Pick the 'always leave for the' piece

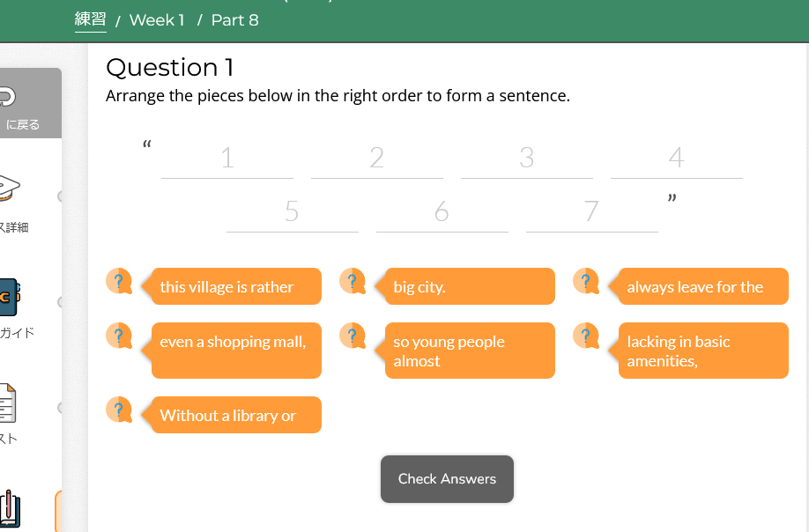click(x=702, y=287)
